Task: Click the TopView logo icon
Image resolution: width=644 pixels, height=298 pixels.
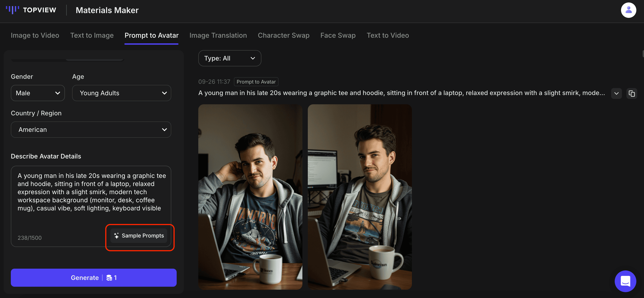Action: point(12,10)
